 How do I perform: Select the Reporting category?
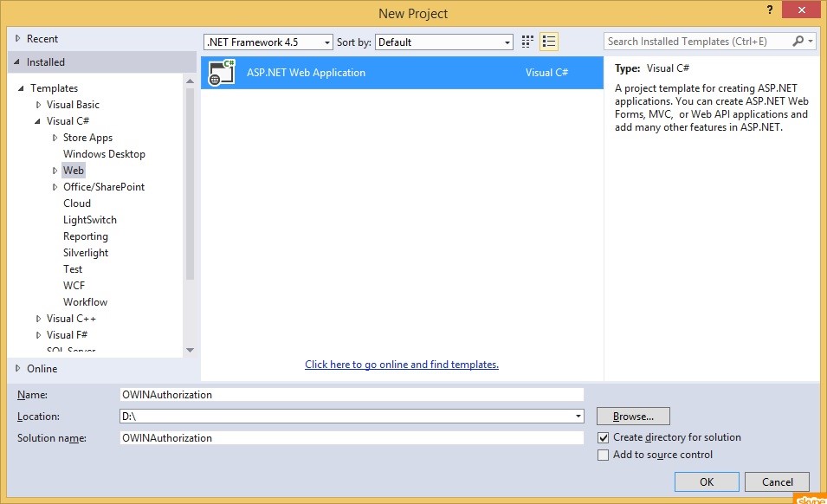coord(86,236)
